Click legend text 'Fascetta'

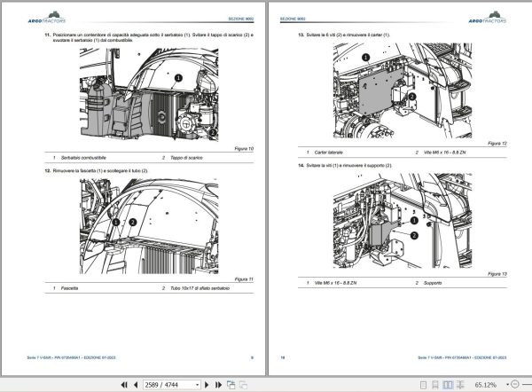pos(69,288)
